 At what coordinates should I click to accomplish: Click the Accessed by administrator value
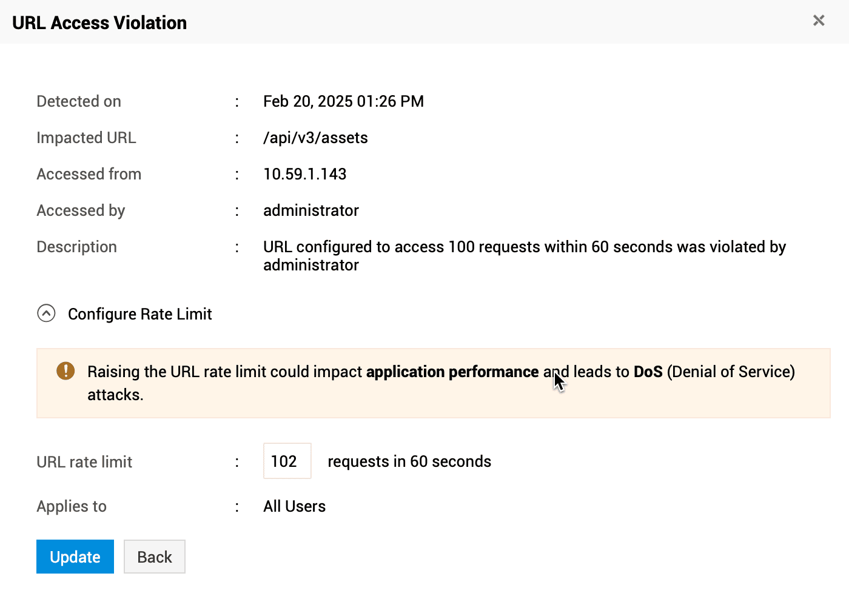pos(310,210)
